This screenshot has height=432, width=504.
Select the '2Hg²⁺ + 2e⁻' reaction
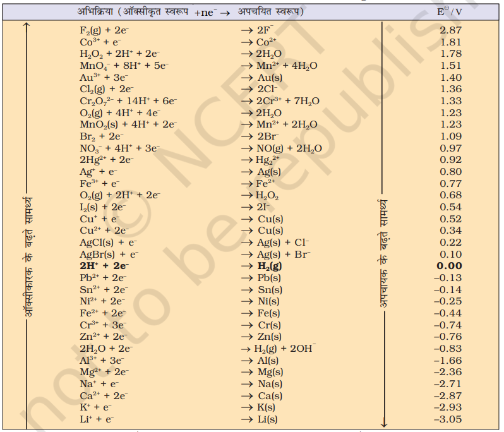tap(107, 160)
